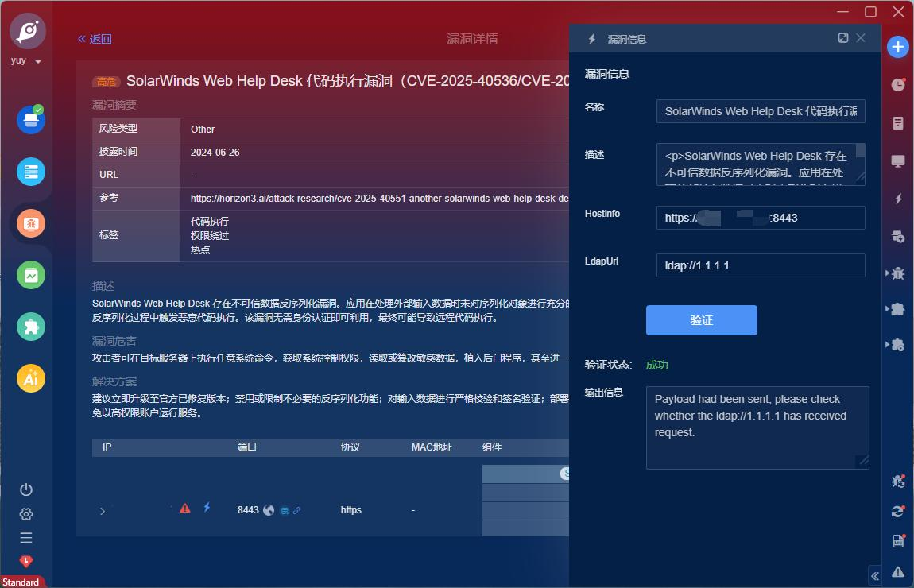Click the orange vulnerability bug sidebar icon
Screen dimensions: 914x588
pyautogui.click(x=31, y=223)
